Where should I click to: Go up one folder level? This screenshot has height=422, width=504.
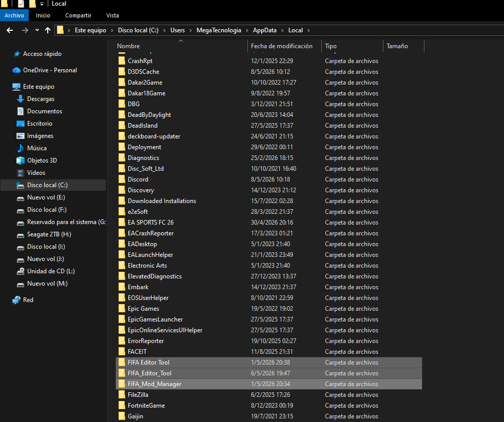coord(48,30)
